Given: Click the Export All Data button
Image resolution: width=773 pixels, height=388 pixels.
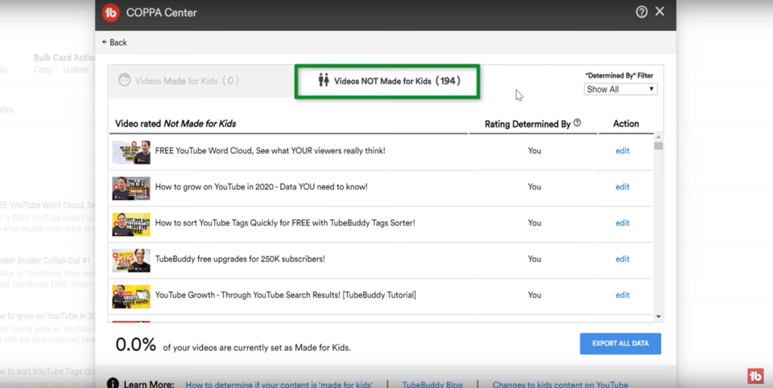Looking at the screenshot, I should tap(620, 344).
